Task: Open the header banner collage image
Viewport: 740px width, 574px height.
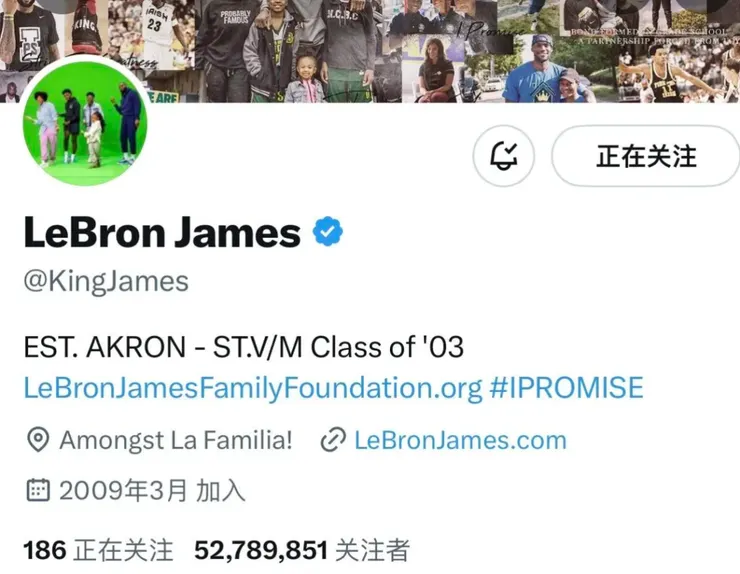Action: (370, 51)
